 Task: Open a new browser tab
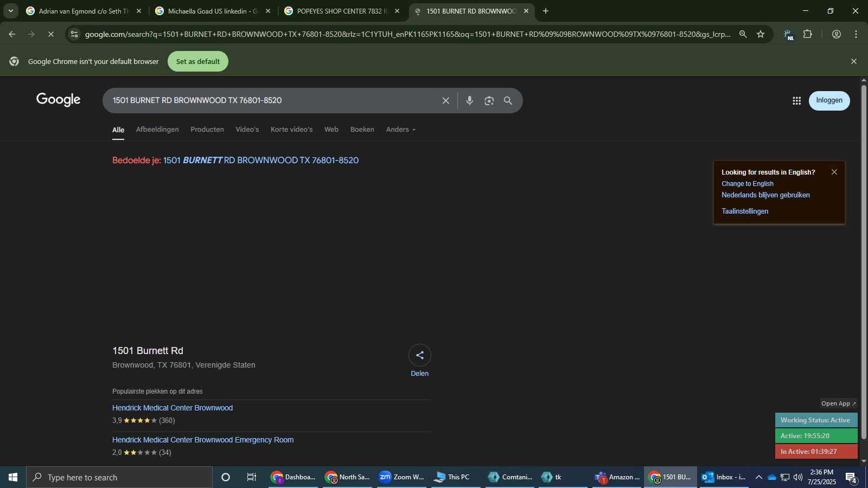[546, 11]
